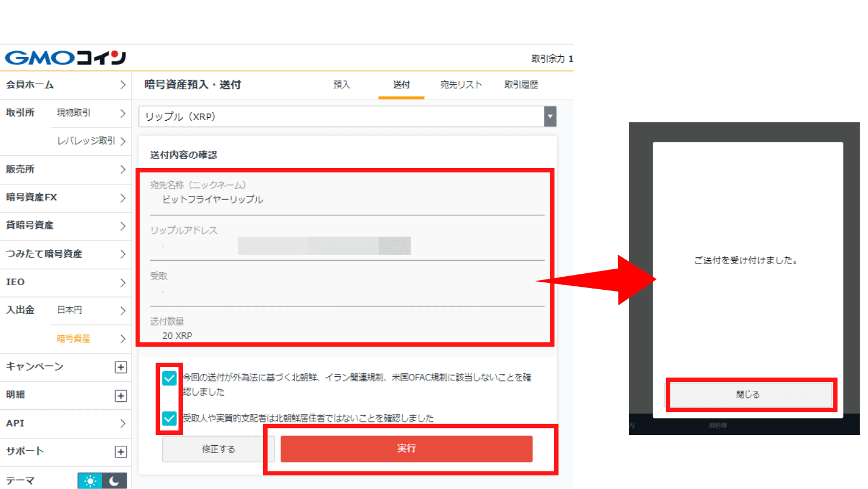This screenshot has height=489, width=868.
Task: Click the chevron next to 現物取引
Action: [x=122, y=113]
